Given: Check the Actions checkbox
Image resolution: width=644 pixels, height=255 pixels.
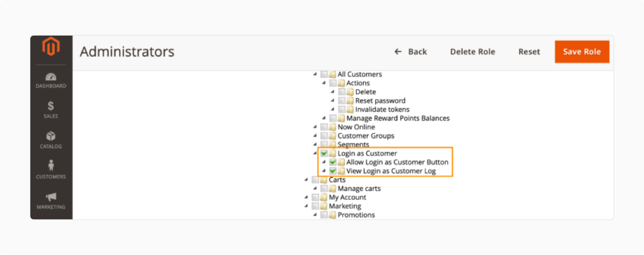Looking at the screenshot, I should click(x=333, y=83).
